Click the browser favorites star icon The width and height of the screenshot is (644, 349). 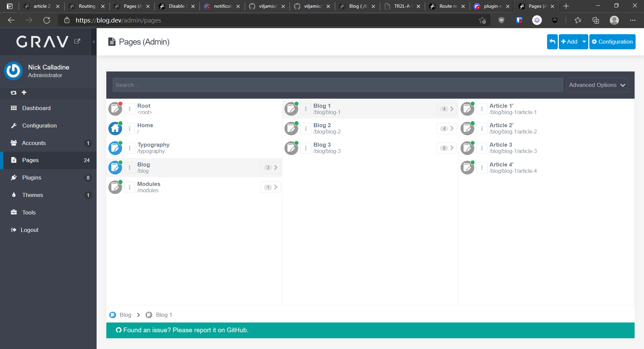pos(578,20)
